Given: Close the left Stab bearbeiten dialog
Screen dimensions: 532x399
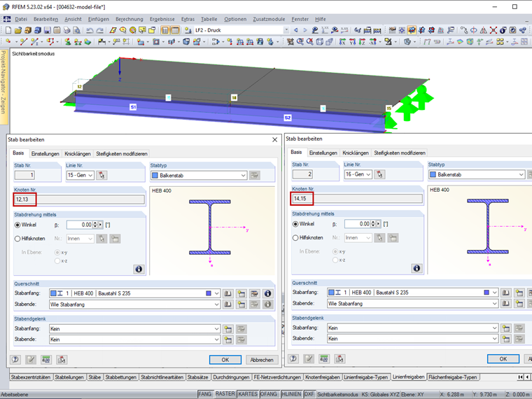Looking at the screenshot, I should [x=275, y=139].
